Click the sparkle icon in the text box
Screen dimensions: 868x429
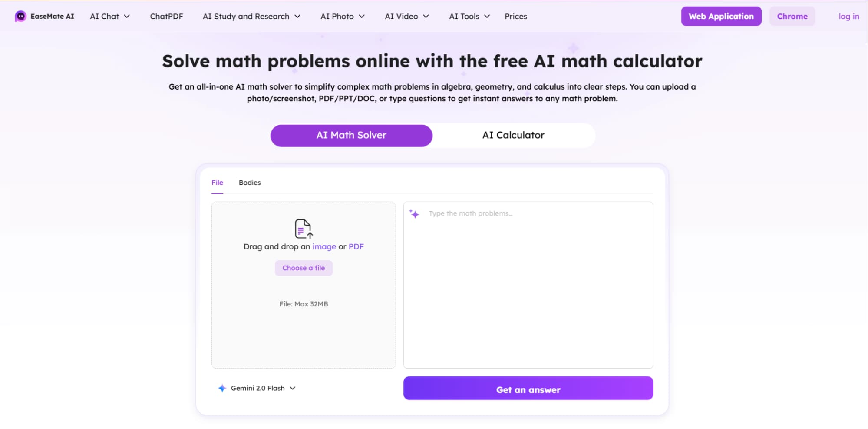414,214
